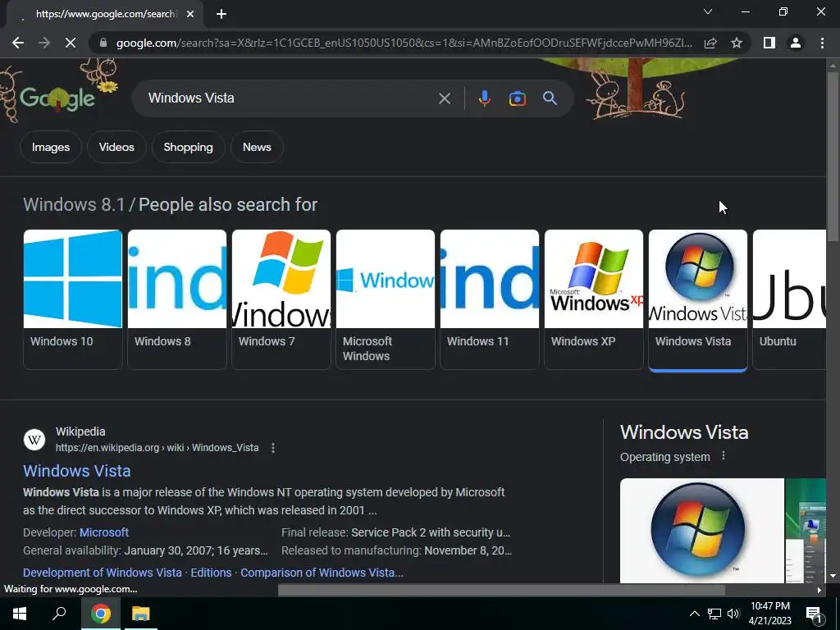Click the Chrome taskbar icon
This screenshot has width=840, height=630.
[100, 614]
